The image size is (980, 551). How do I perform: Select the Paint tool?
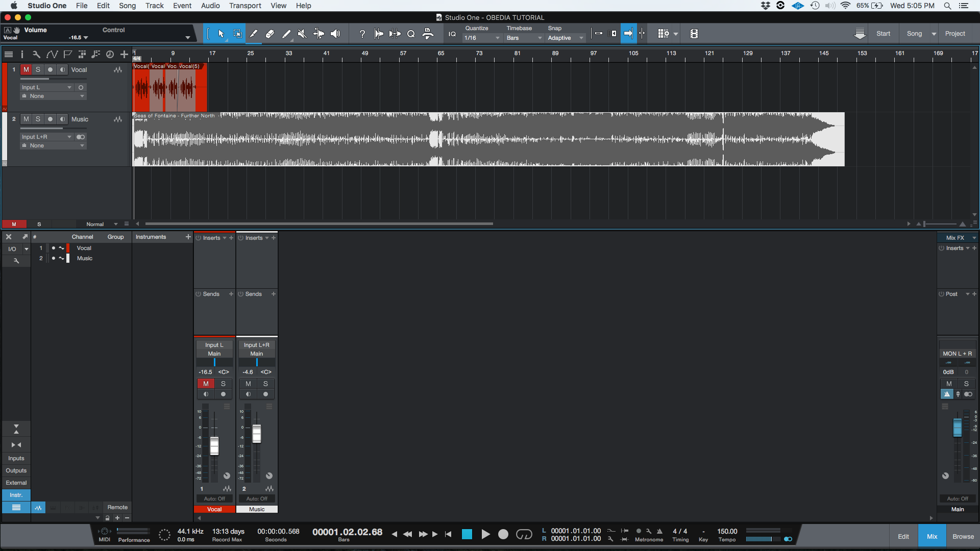pyautogui.click(x=286, y=34)
